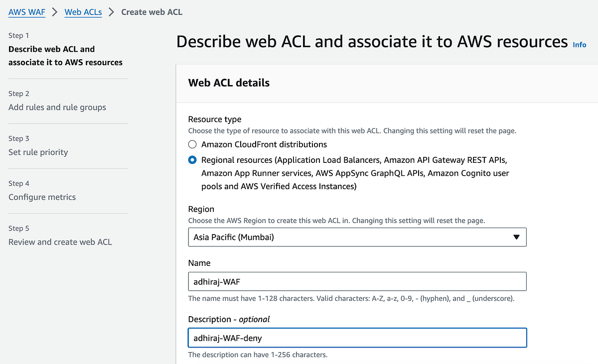Open the Info help link beside the title
This screenshot has width=598, height=364.
(x=579, y=45)
